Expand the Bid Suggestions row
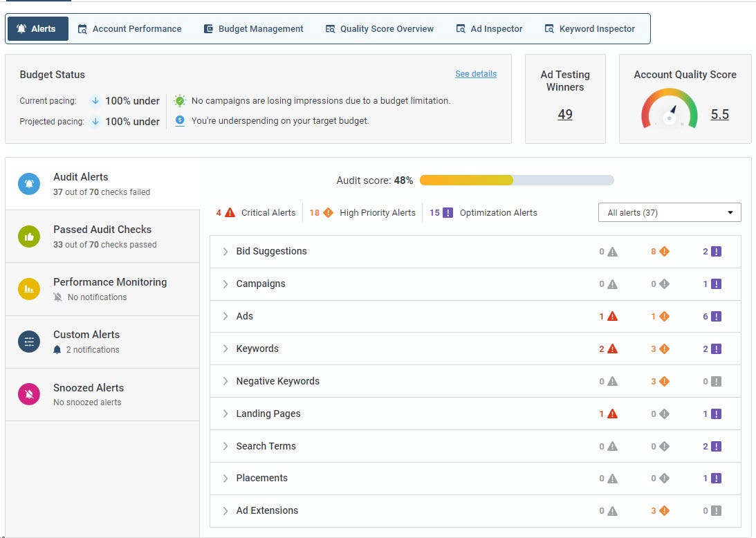The width and height of the screenshot is (756, 538). [475, 251]
